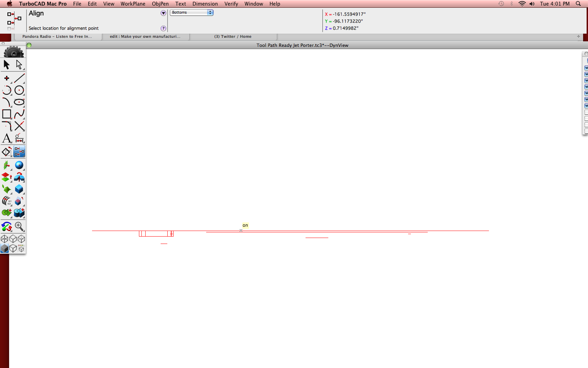Pick the G1 G2 surface continuity tool
588x368 pixels.
(x=7, y=201)
